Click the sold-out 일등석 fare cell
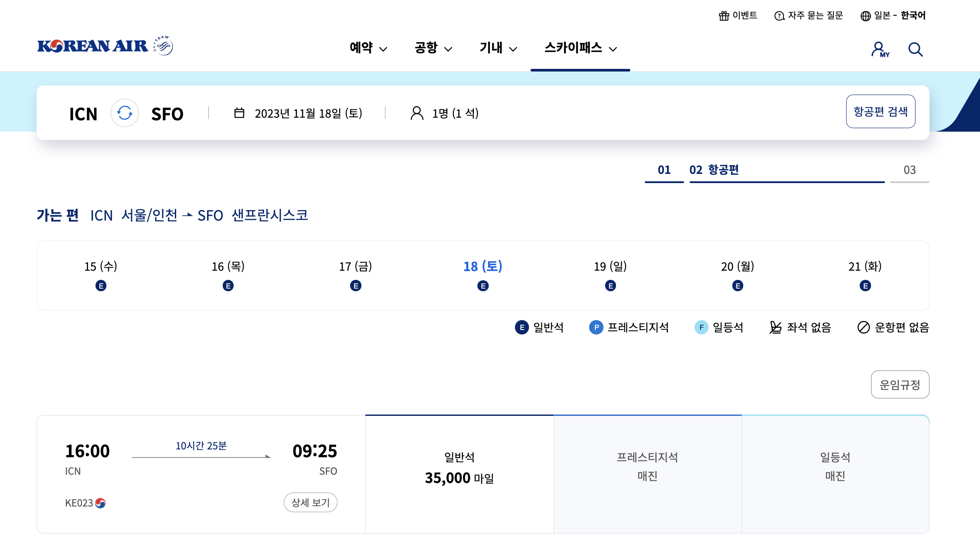Viewport: 980px width, 544px height. click(835, 474)
